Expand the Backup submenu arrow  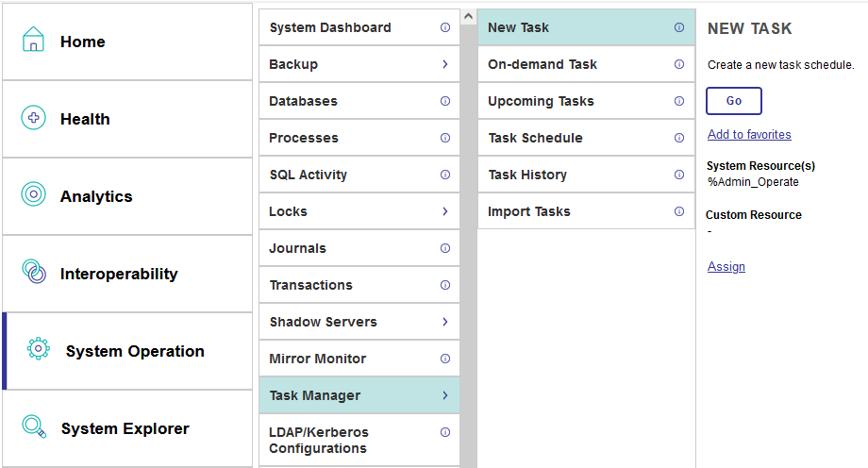pyautogui.click(x=445, y=64)
